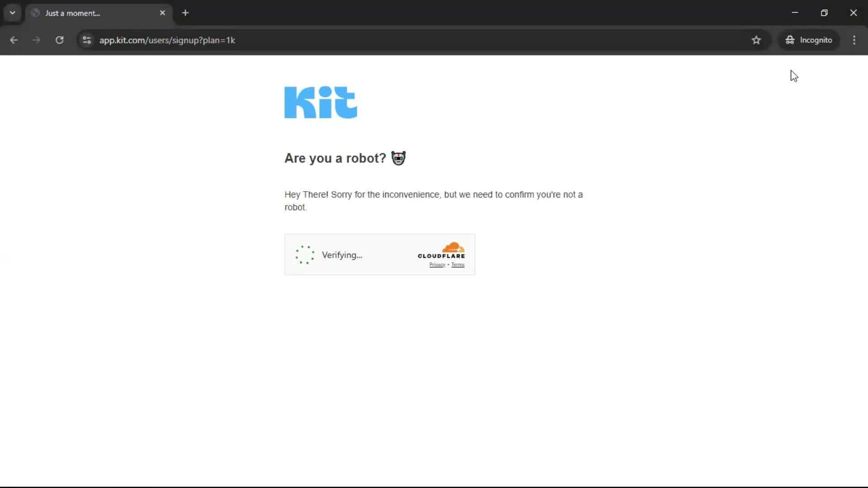Viewport: 868px width, 488px height.
Task: Bookmark this page using the star icon
Action: [x=756, y=40]
